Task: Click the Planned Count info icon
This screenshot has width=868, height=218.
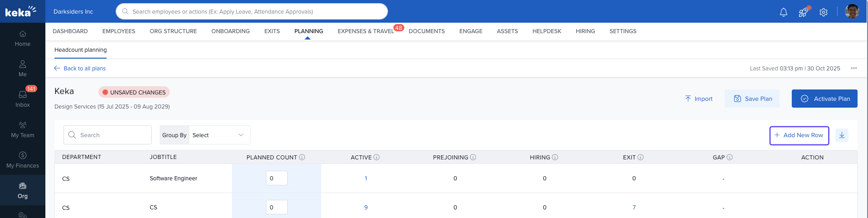Action: [302, 157]
